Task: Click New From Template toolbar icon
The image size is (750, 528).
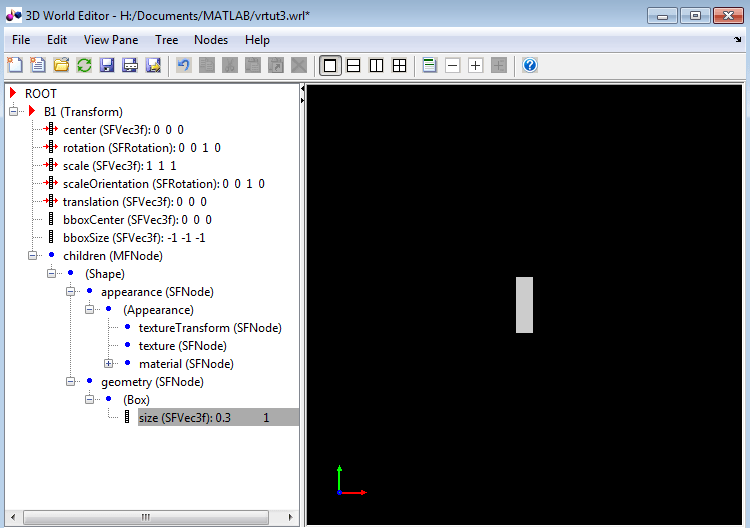Action: tap(38, 65)
